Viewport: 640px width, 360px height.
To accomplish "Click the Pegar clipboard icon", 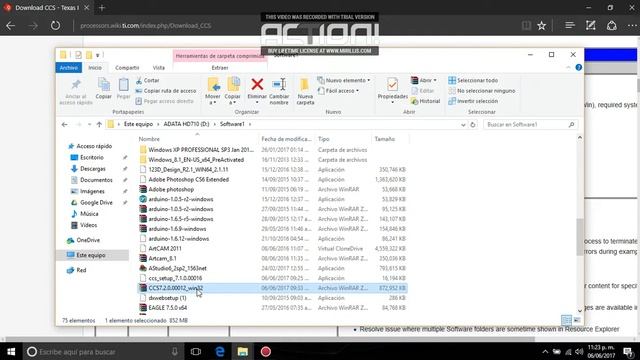I will point(124,84).
